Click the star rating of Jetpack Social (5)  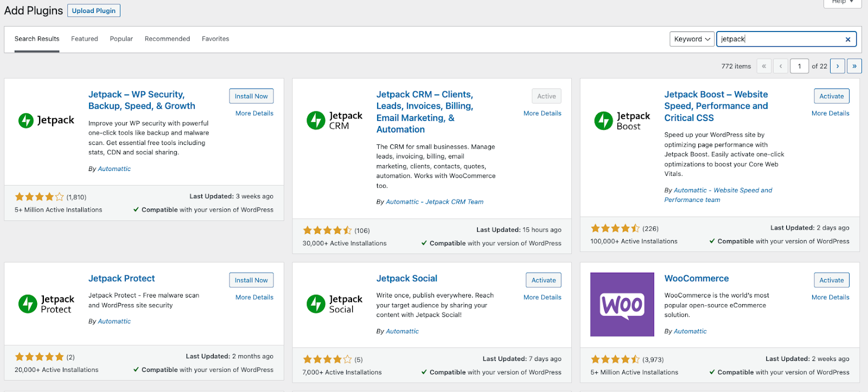tap(327, 359)
